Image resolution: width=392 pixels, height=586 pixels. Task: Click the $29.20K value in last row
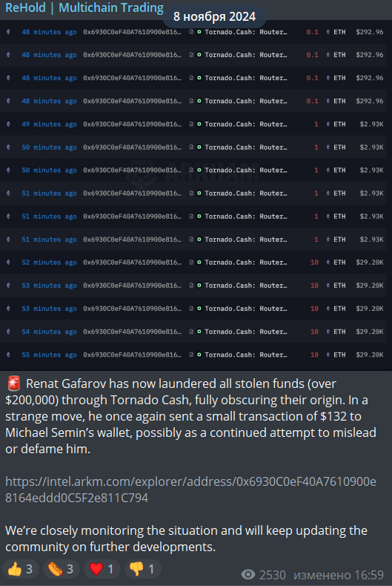tap(369, 355)
